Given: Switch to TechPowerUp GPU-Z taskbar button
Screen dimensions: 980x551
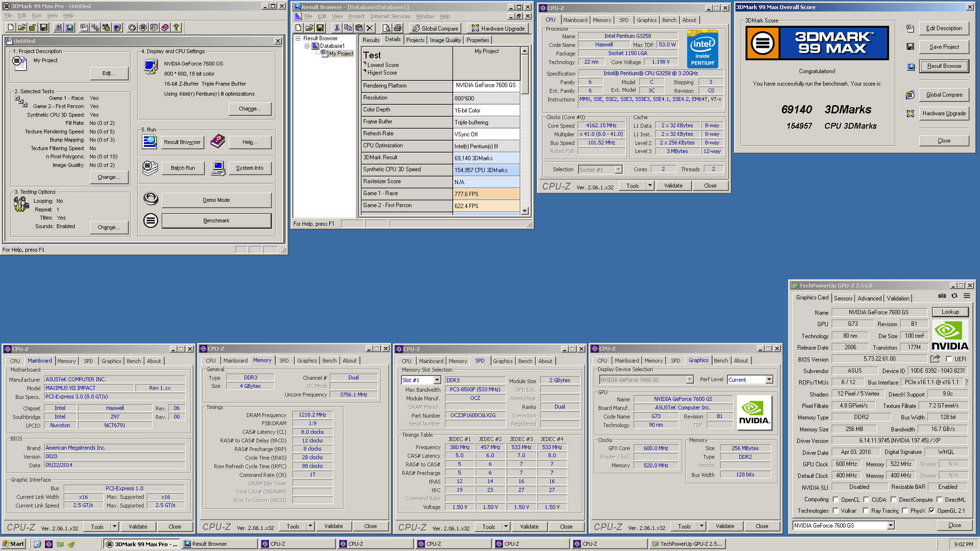Looking at the screenshot, I should [x=688, y=544].
